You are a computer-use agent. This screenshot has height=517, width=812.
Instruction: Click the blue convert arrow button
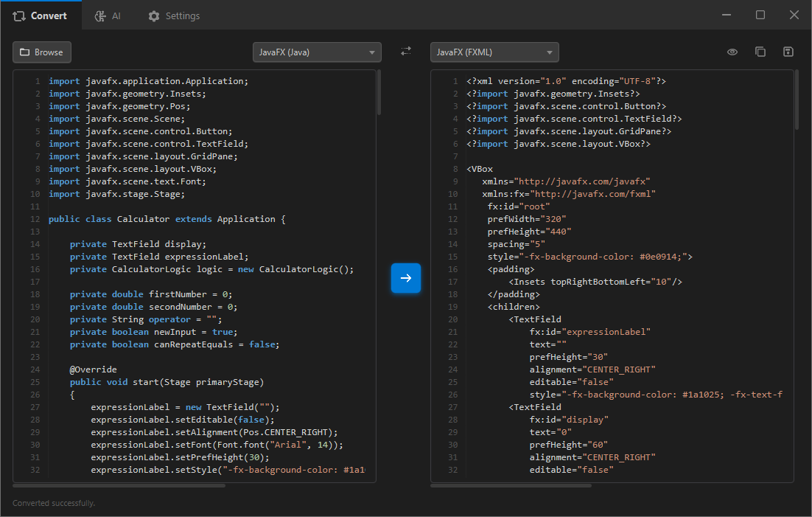tap(406, 278)
